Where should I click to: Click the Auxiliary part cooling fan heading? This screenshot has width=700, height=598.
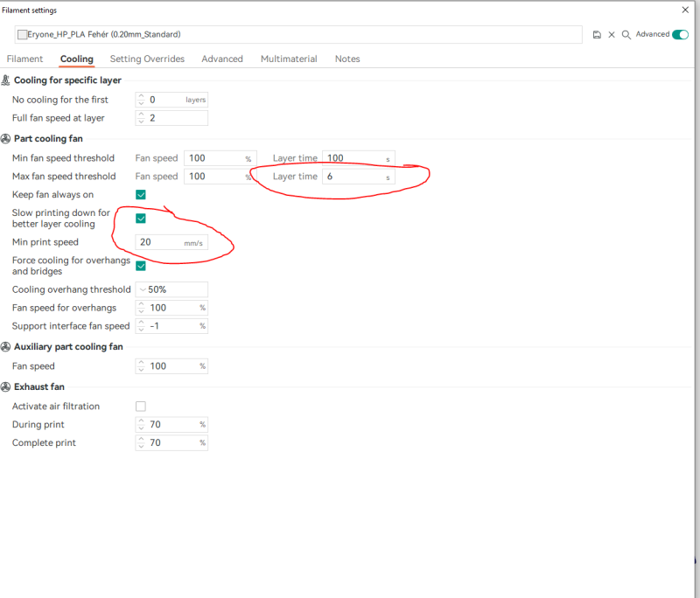click(x=68, y=346)
